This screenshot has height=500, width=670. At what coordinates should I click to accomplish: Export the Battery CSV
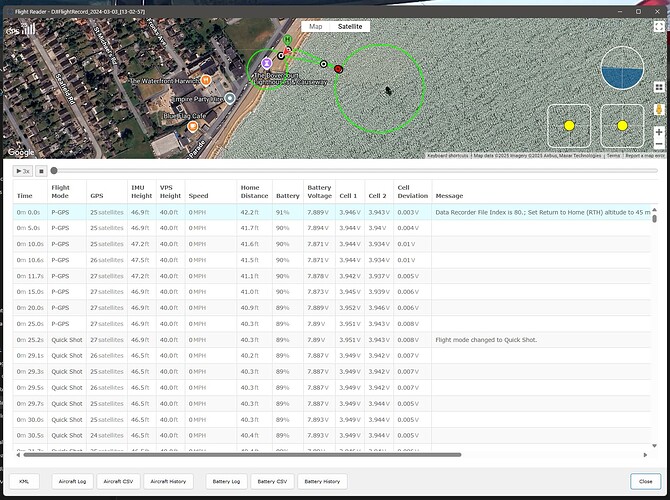[272, 481]
